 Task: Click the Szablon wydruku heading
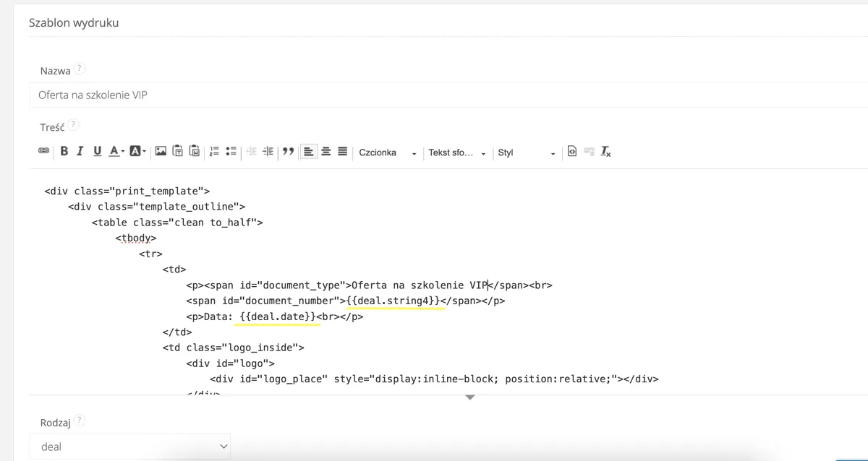pyautogui.click(x=74, y=22)
